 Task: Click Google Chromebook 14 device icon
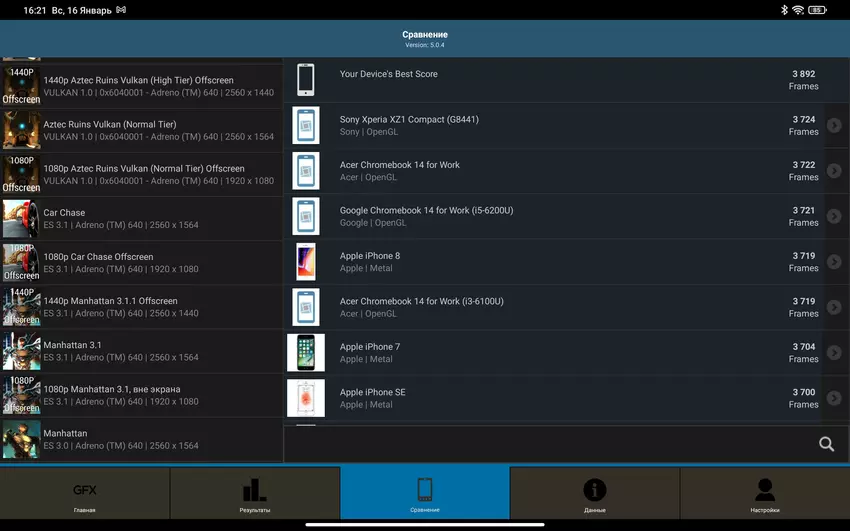tap(306, 216)
